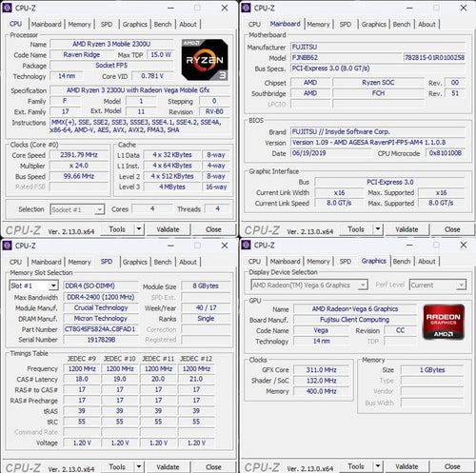Expand the Slot #1 memory slot dropdown

tap(53, 286)
